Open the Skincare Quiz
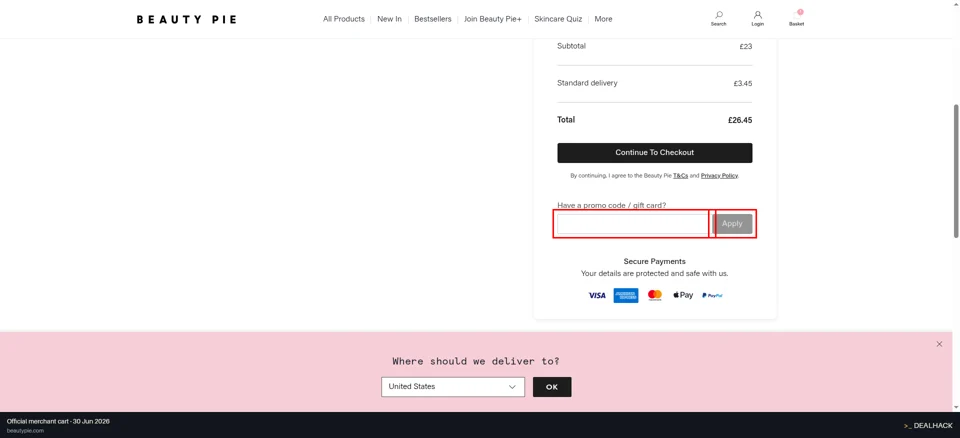Screen dimensions: 960x438 [x=558, y=19]
